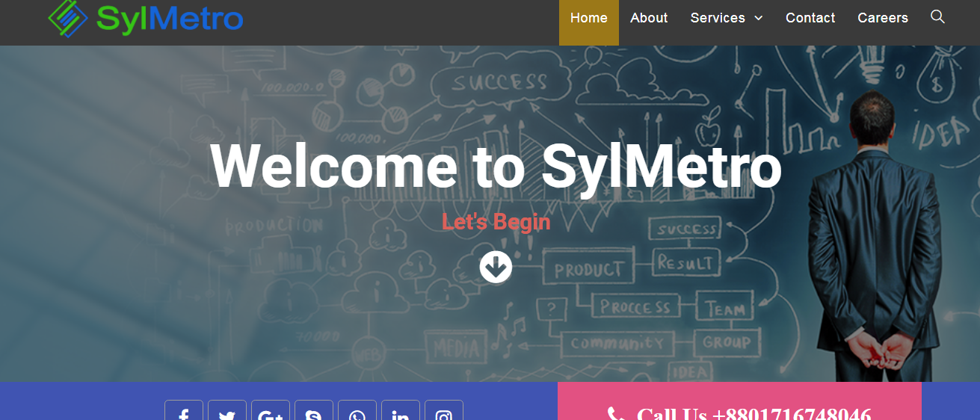Open the Careers page

pyautogui.click(x=883, y=18)
